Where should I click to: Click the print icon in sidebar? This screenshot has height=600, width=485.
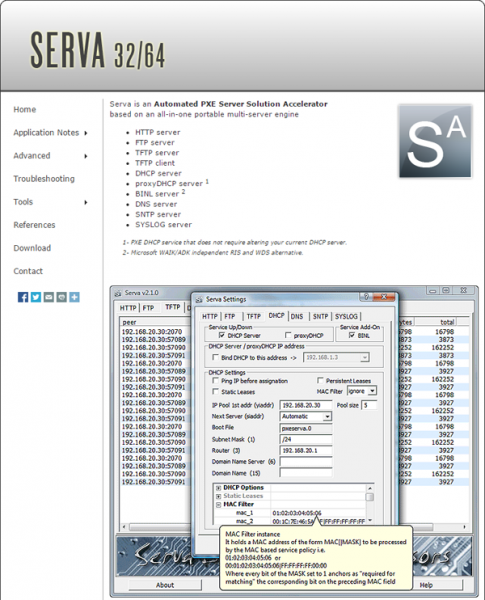[62, 297]
